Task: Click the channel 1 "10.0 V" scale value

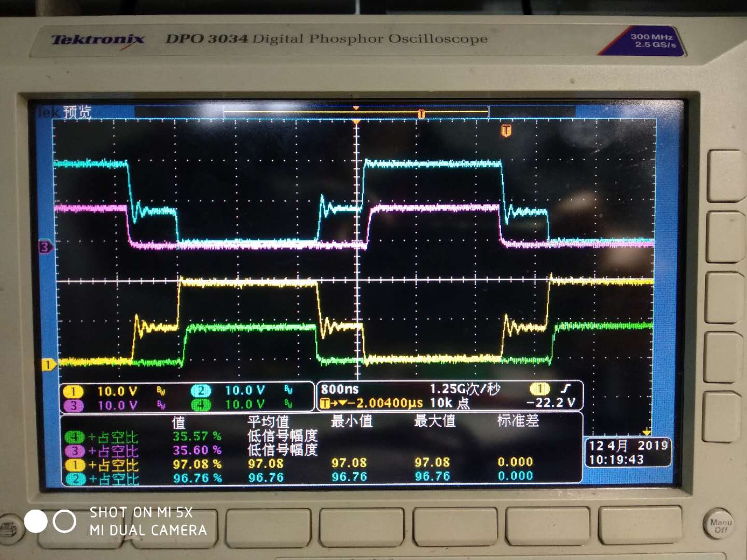Action: 117,391
